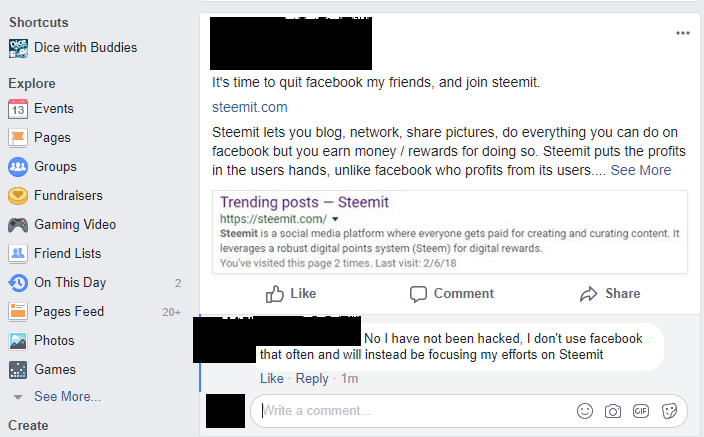Open Gaming Video controller icon
704x437 pixels.
(x=18, y=225)
